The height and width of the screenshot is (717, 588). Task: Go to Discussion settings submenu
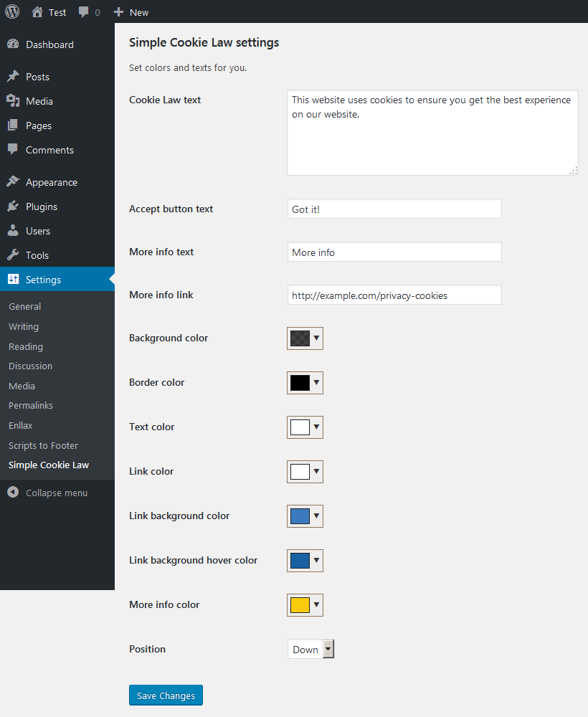coord(30,366)
